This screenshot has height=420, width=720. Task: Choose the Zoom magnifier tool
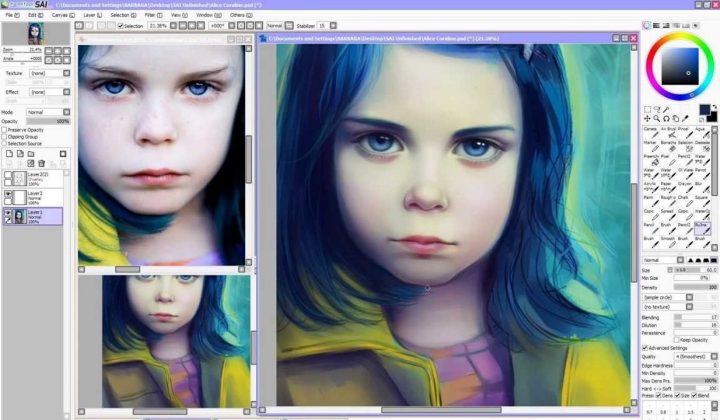coord(657,118)
